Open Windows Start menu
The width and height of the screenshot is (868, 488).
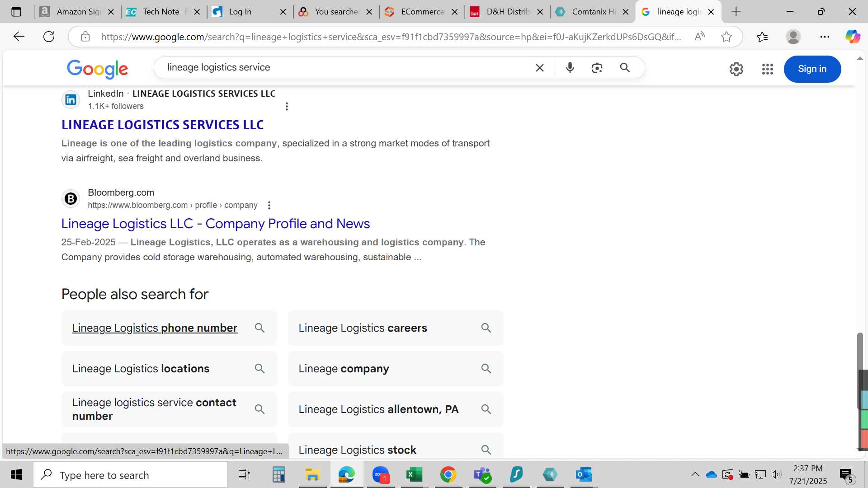pos(16,475)
